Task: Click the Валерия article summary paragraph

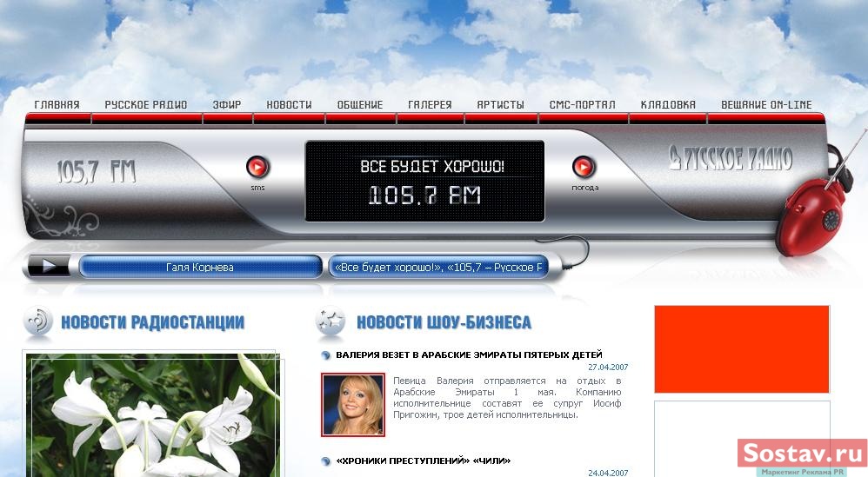Action: pos(507,398)
